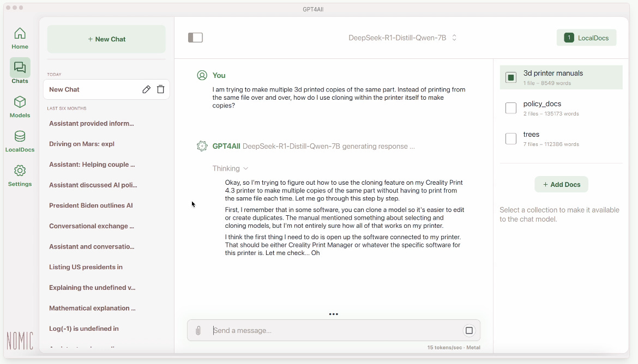The width and height of the screenshot is (638, 364).
Task: Open chat 'Assistant: Helping couple ...'
Action: point(92,165)
